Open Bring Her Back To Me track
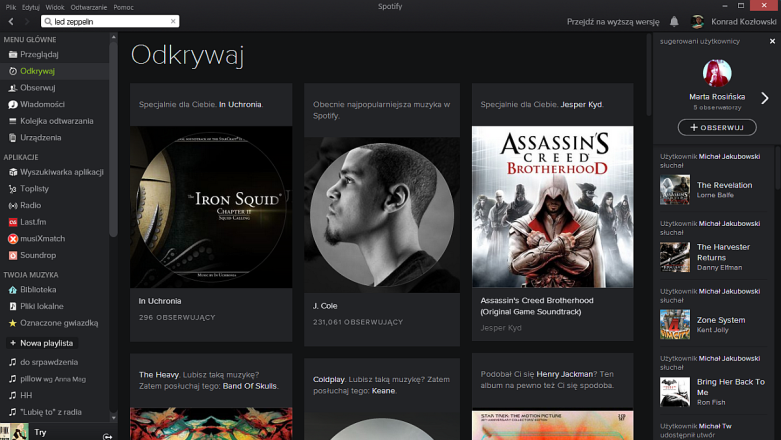The width and height of the screenshot is (781, 440). pos(731,387)
